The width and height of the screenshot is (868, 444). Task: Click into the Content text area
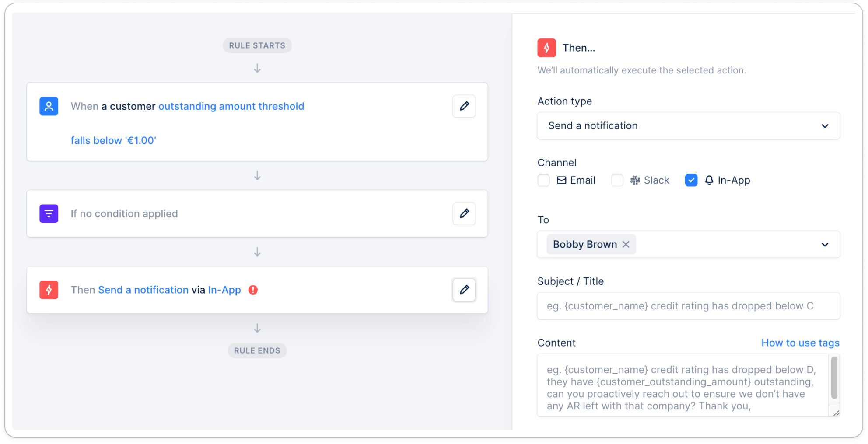tap(682, 385)
